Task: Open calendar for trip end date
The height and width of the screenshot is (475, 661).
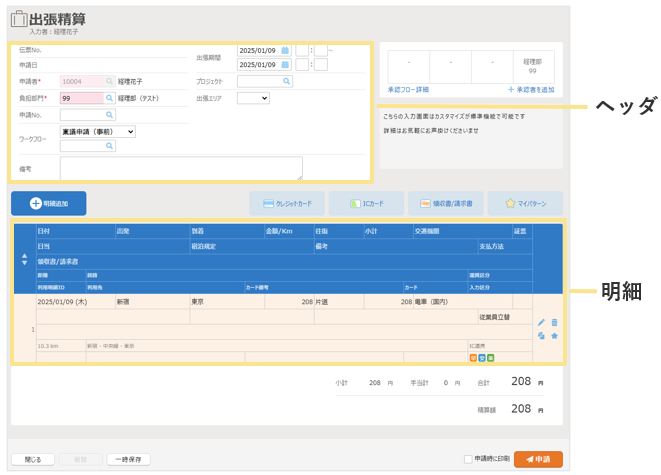Action: [x=285, y=65]
